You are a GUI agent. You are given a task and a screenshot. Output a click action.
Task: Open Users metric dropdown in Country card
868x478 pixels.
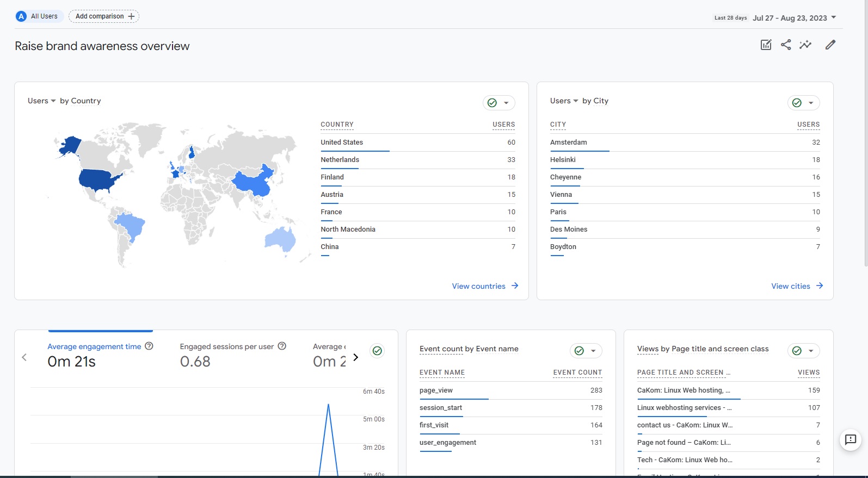coord(42,101)
